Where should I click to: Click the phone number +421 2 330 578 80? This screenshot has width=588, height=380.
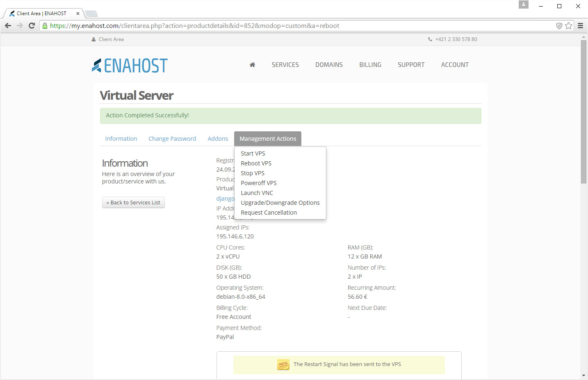[456, 39]
